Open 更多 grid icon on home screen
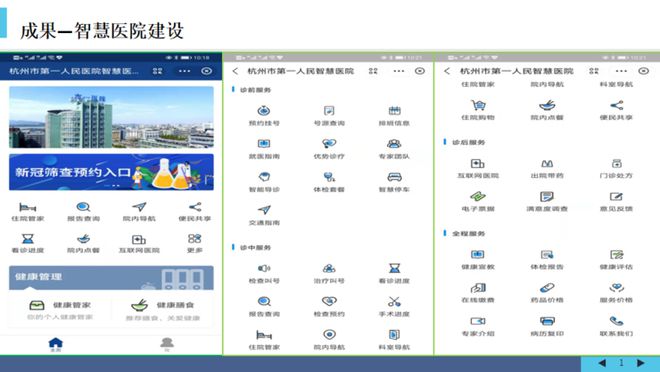660x372 pixels. coord(194,239)
